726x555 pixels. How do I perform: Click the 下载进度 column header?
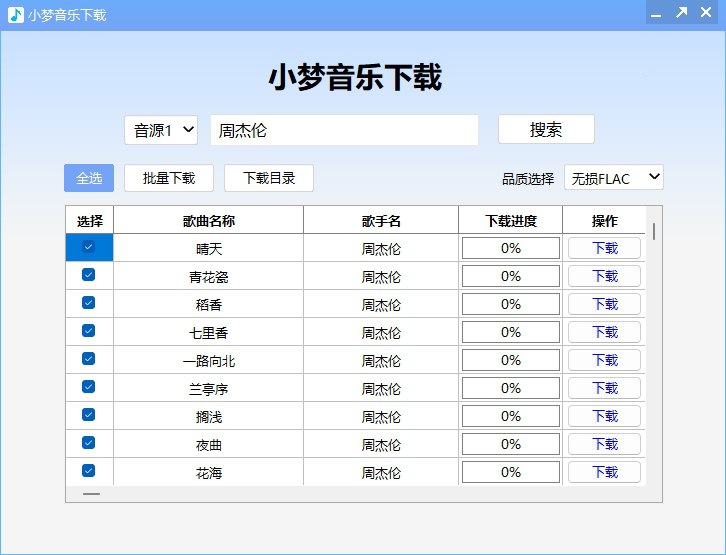(x=510, y=221)
